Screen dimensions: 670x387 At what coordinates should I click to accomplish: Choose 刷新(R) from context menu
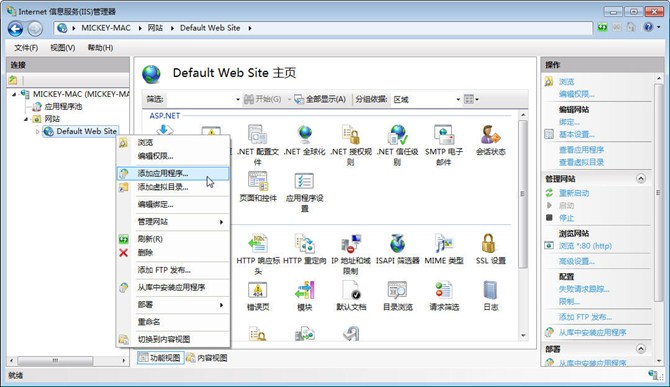(x=173, y=239)
